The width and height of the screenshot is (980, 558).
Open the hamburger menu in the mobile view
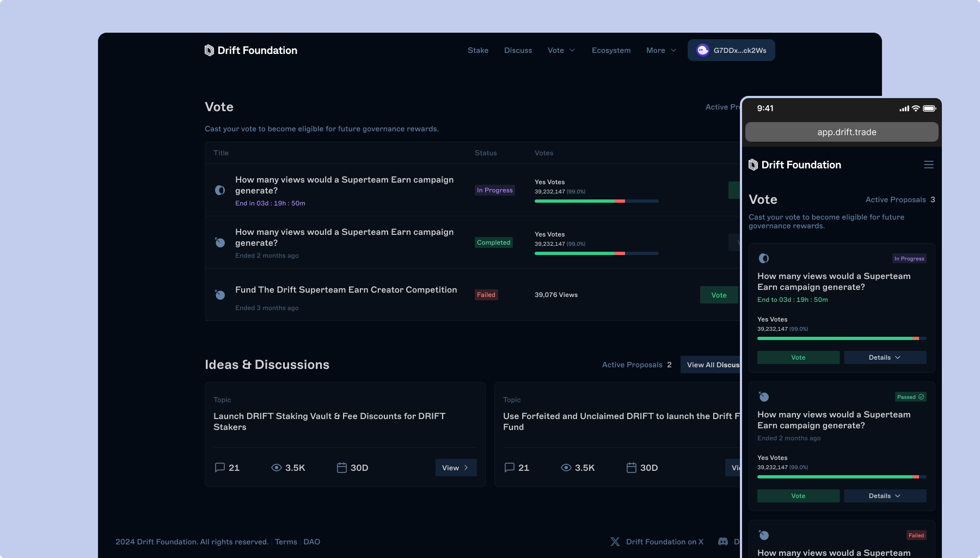(929, 165)
